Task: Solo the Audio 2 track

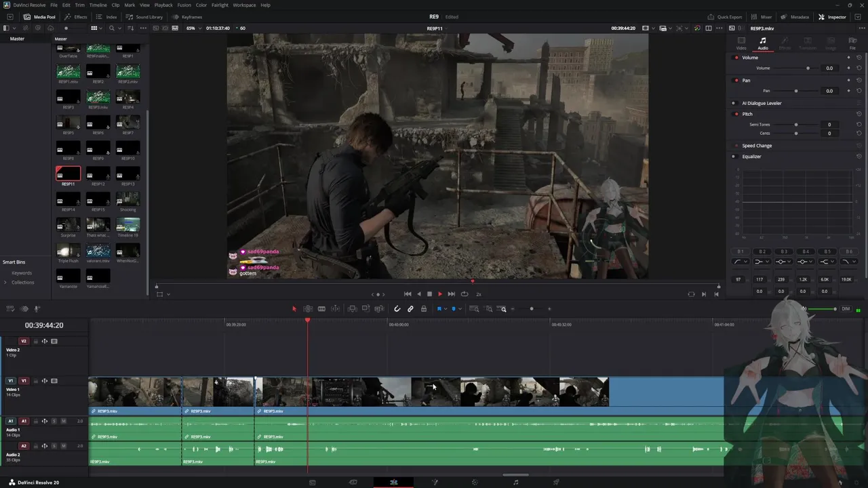Action: pos(54,446)
